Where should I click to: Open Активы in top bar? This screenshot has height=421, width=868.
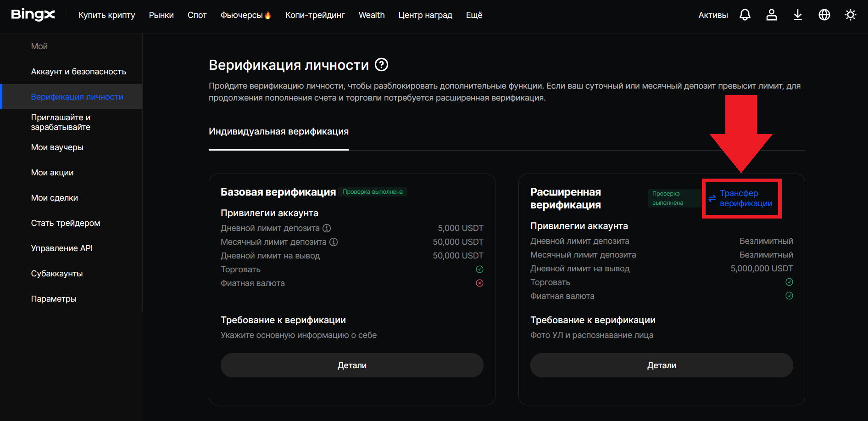tap(713, 15)
